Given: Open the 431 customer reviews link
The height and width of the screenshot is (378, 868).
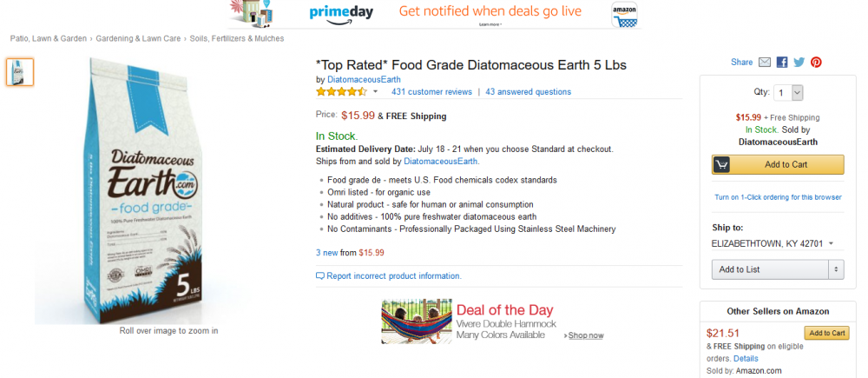Looking at the screenshot, I should (431, 91).
